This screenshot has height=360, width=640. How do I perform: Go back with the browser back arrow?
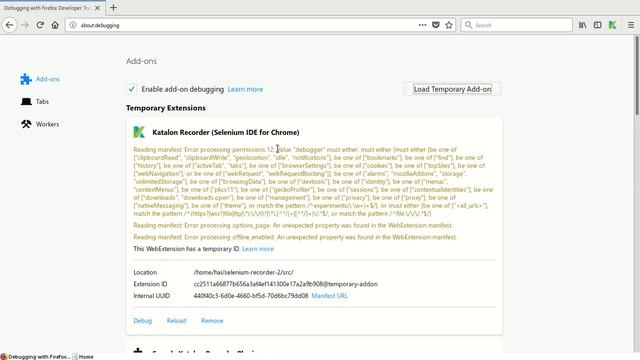point(9,25)
